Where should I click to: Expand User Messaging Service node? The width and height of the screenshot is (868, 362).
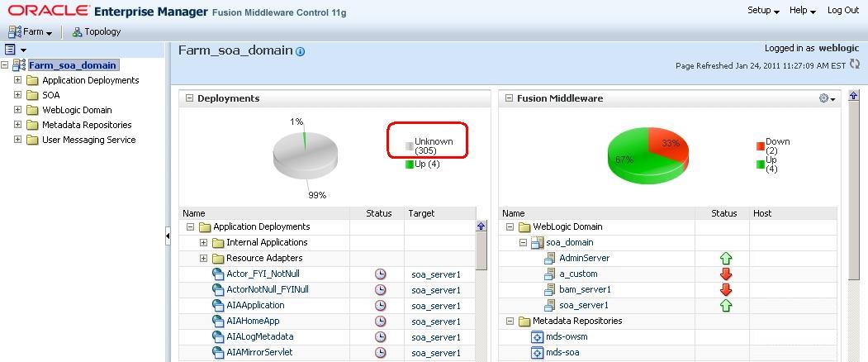17,140
